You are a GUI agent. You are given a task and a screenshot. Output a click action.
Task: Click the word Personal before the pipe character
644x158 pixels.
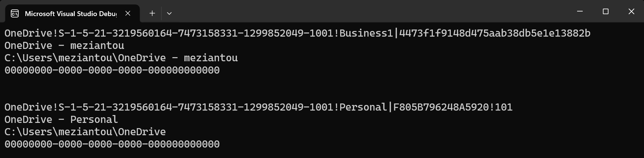coord(363,107)
